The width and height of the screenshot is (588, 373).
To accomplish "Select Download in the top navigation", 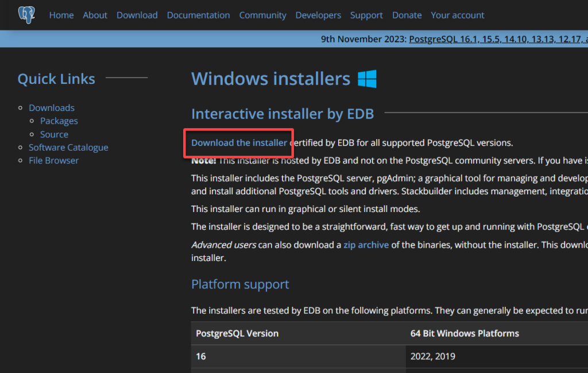I will coord(137,16).
